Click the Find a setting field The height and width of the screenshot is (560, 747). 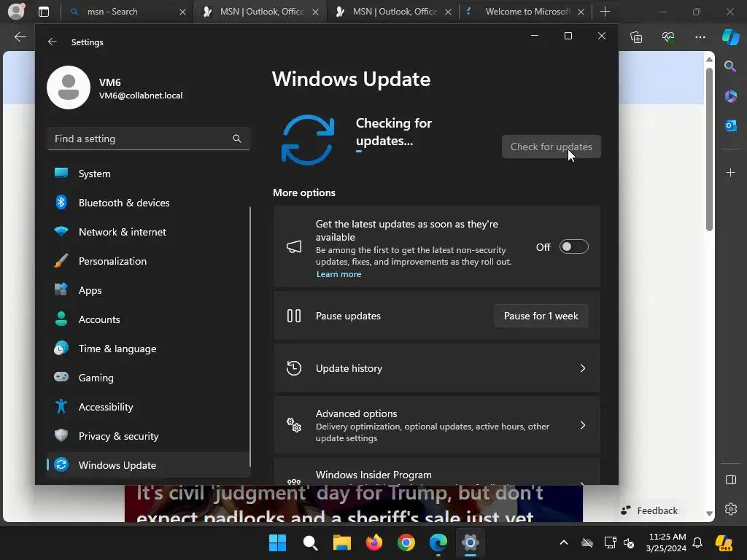(x=148, y=139)
